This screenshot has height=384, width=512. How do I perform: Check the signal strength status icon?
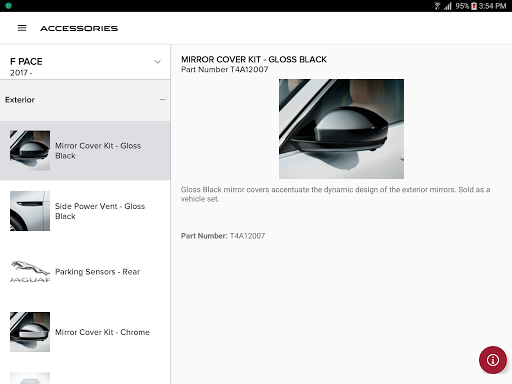[x=448, y=6]
